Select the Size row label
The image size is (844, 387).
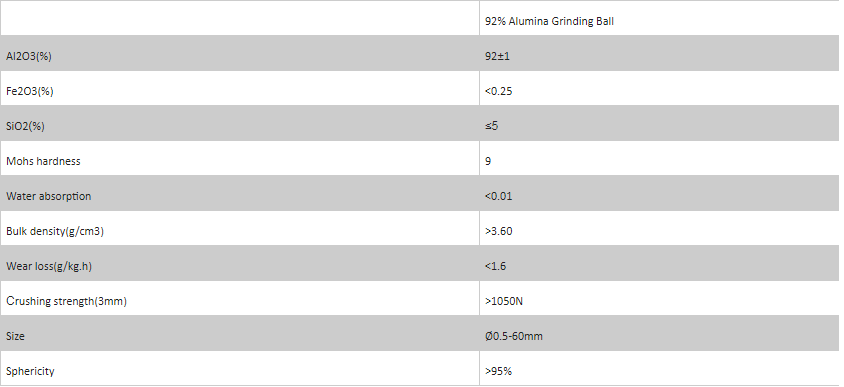point(15,336)
